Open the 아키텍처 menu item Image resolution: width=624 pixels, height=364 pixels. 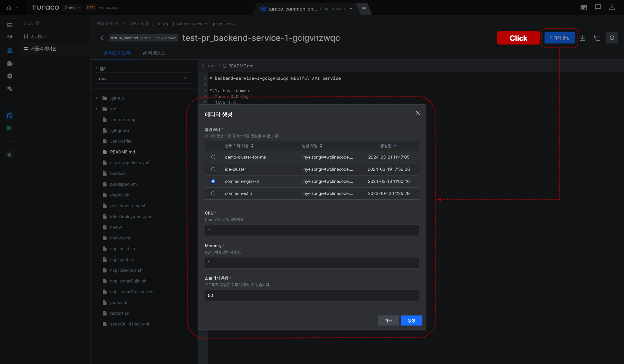tap(39, 36)
